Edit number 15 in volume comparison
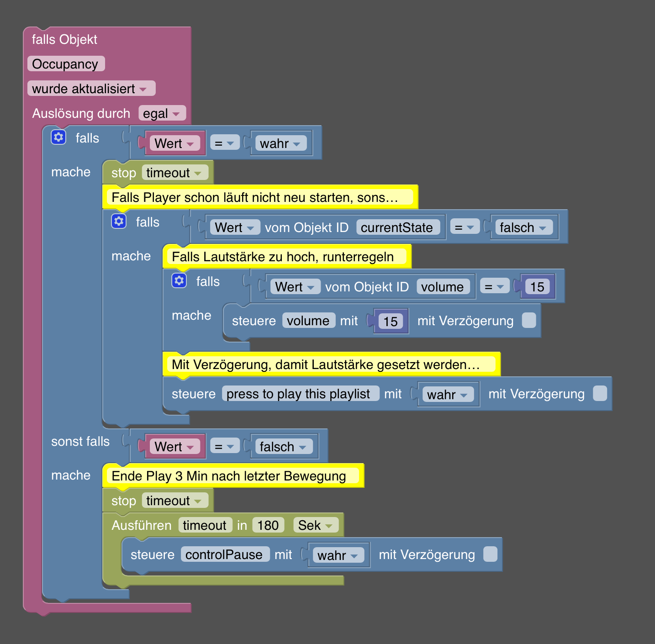 coord(537,287)
